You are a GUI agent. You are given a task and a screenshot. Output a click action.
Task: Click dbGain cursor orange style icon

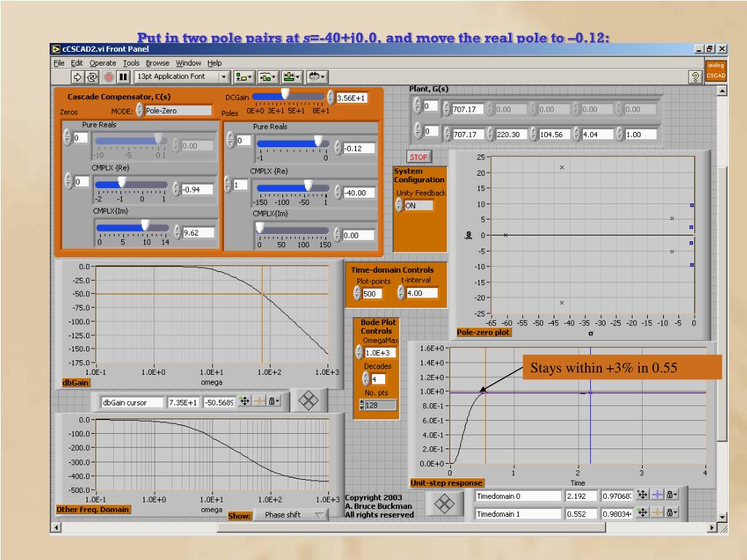pyautogui.click(x=259, y=402)
